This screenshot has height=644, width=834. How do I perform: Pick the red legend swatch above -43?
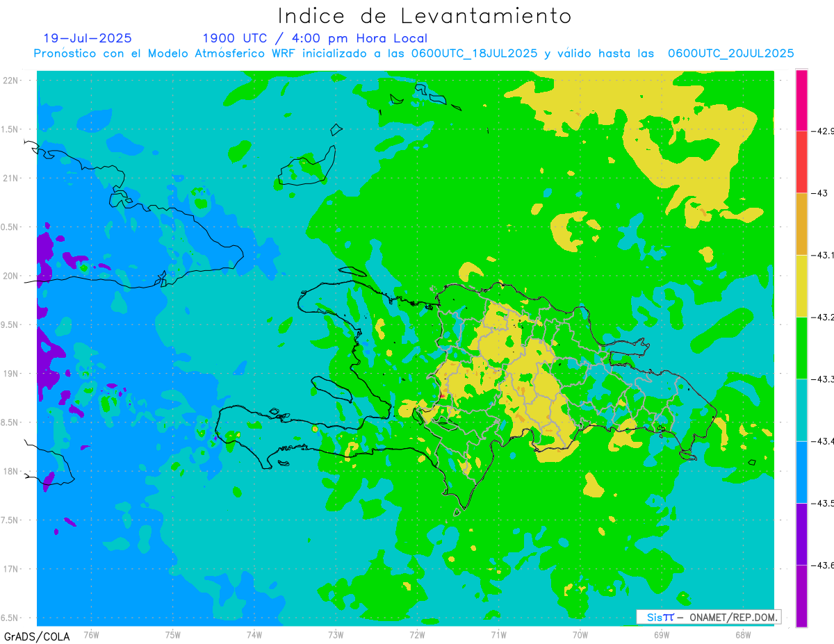tap(801, 161)
